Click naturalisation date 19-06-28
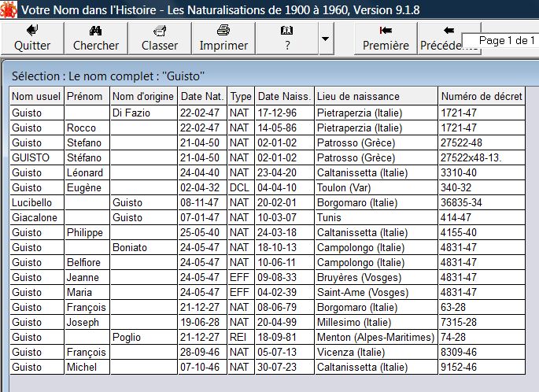The height and width of the screenshot is (392, 539). pyautogui.click(x=202, y=322)
